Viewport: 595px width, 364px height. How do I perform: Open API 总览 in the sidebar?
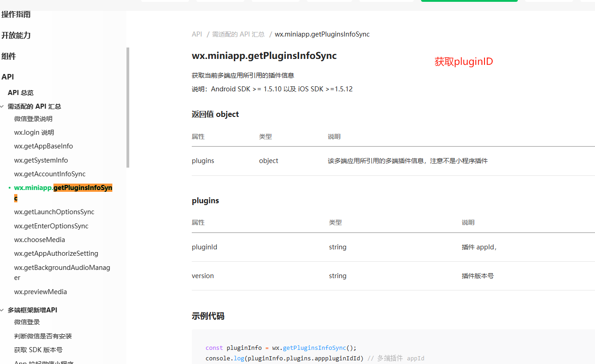point(21,93)
